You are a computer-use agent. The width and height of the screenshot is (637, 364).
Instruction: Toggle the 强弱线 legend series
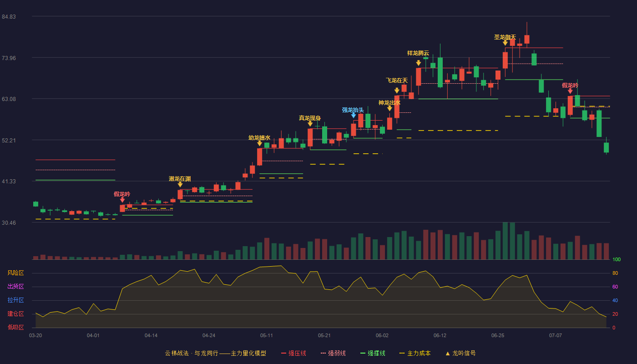[x=333, y=353]
